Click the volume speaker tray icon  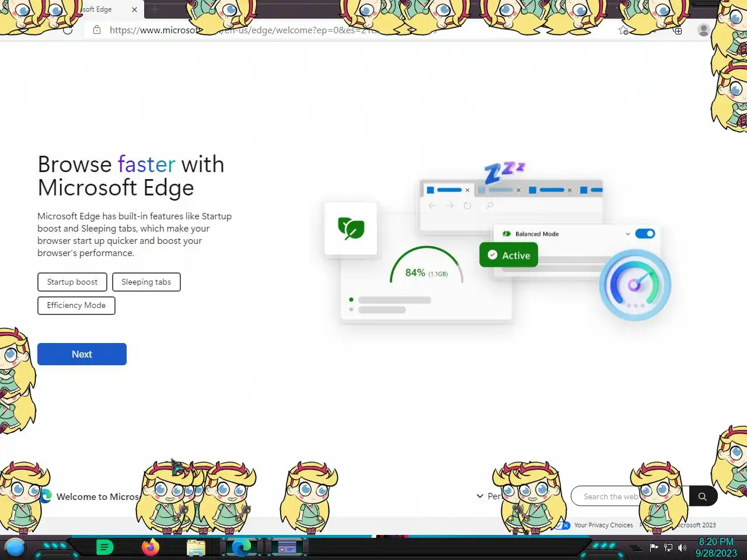[x=682, y=547]
